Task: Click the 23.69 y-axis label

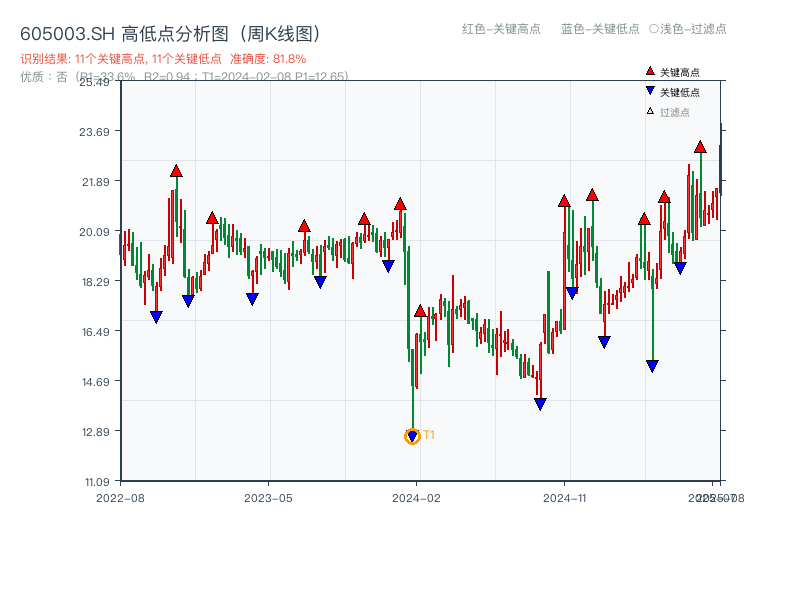Action: [94, 132]
